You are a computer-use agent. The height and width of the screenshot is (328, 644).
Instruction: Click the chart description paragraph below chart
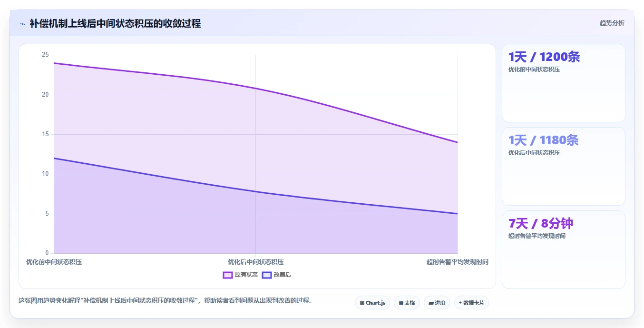point(166,301)
